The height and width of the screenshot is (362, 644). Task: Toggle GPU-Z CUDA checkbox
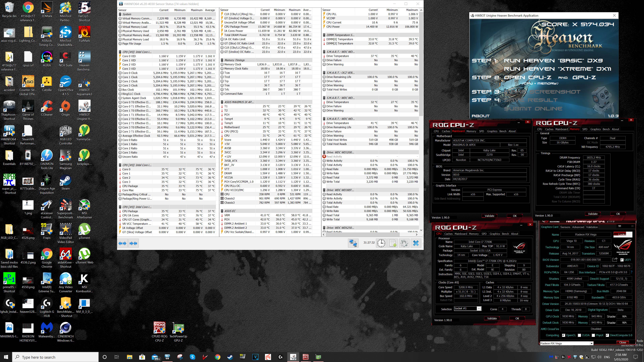tap(579, 335)
